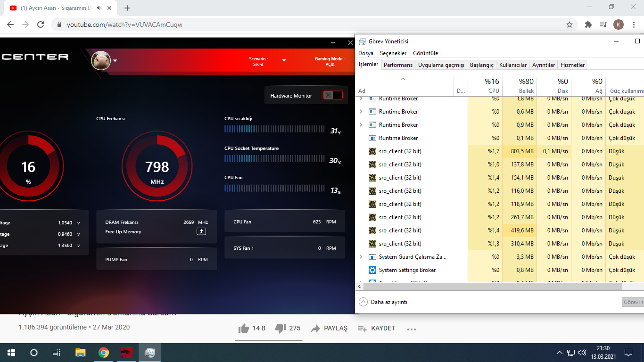
Task: Show hidden tray icons chevron
Action: 559,353
